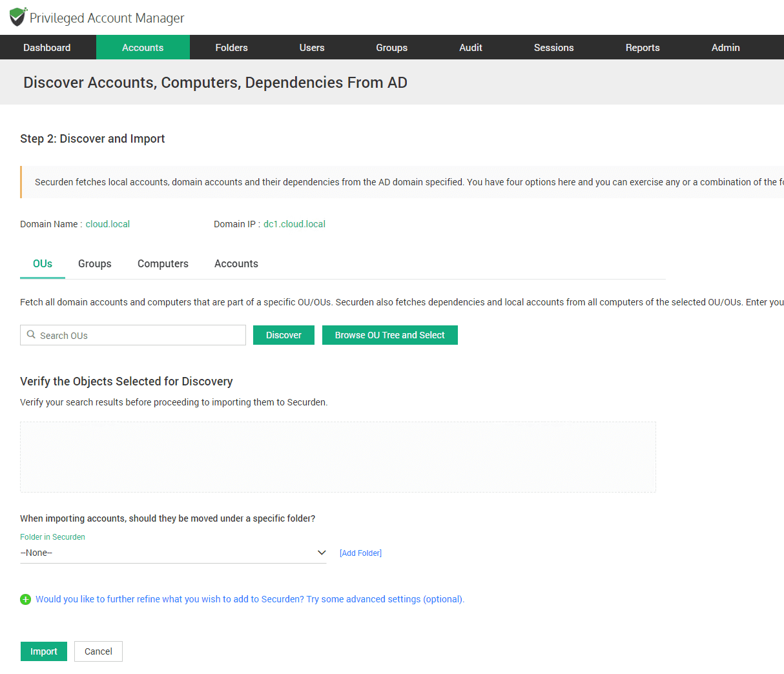Click the Add Folder link

pyautogui.click(x=360, y=553)
